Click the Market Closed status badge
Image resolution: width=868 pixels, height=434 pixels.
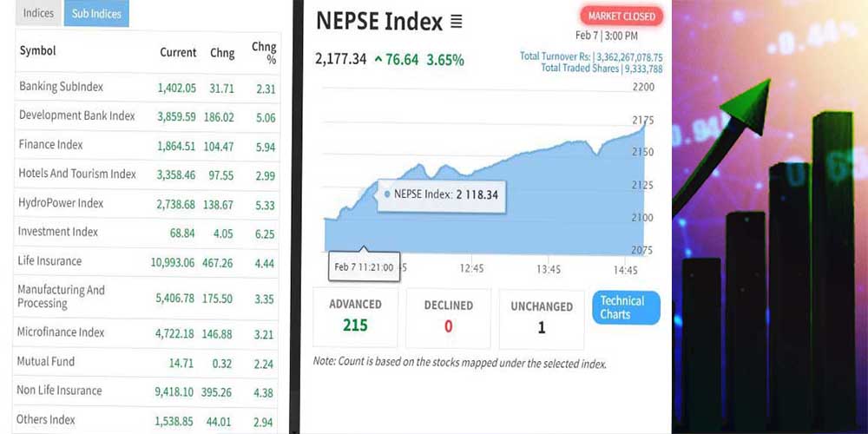(621, 16)
